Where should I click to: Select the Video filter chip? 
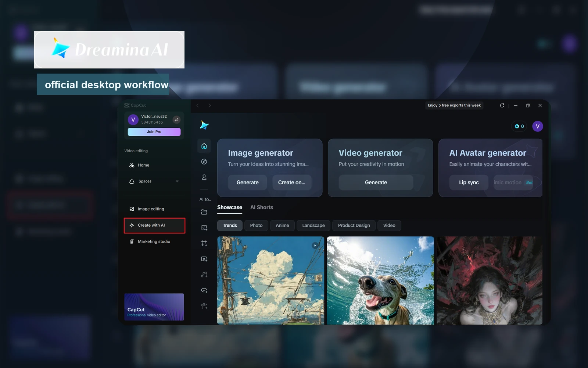pos(389,226)
